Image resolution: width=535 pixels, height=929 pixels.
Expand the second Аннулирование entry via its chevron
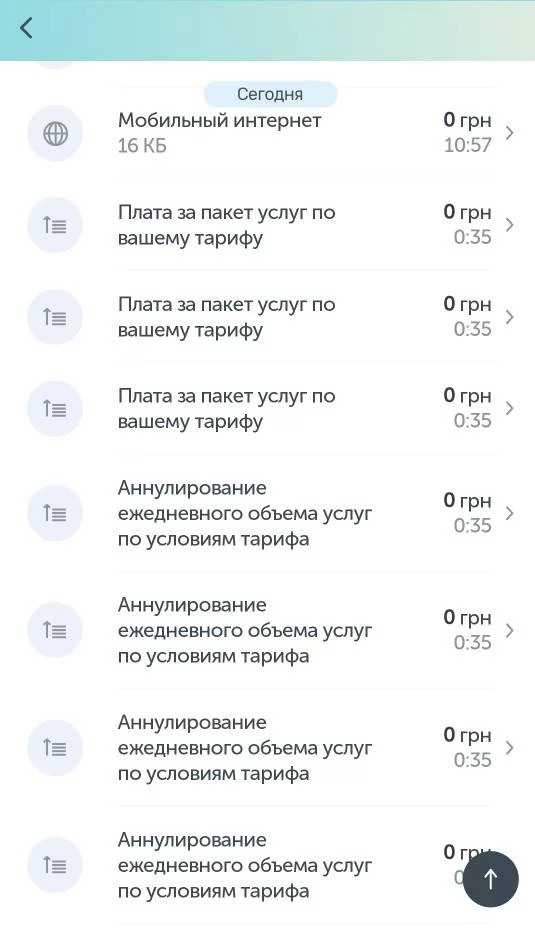coord(510,630)
